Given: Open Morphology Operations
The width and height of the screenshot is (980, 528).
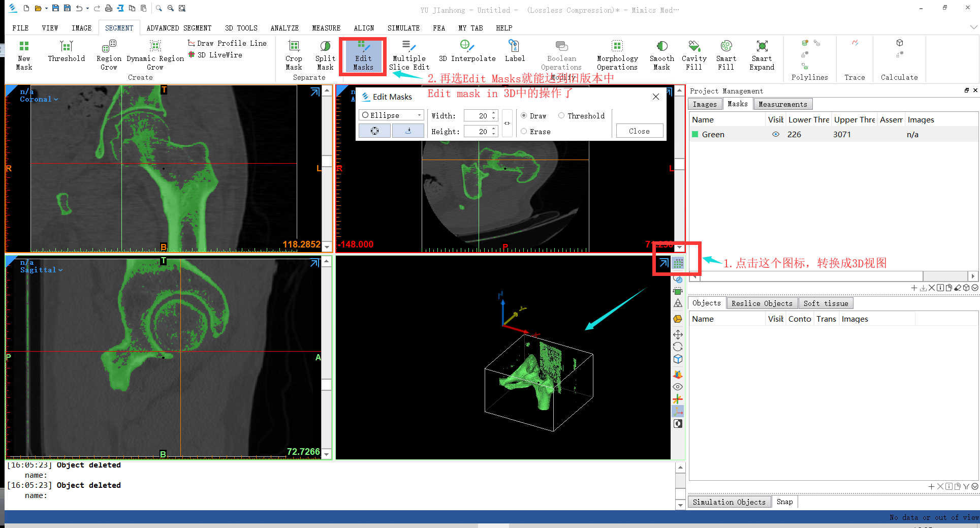Looking at the screenshot, I should coord(617,55).
